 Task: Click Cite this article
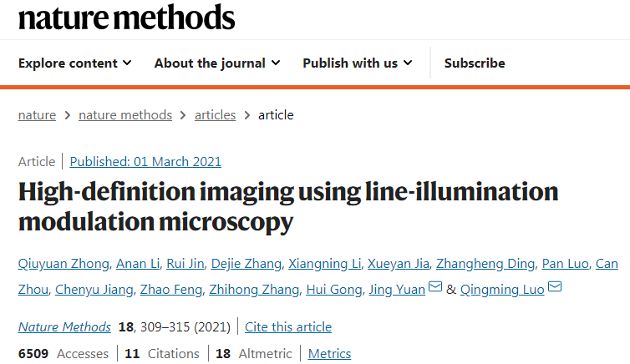[288, 327]
